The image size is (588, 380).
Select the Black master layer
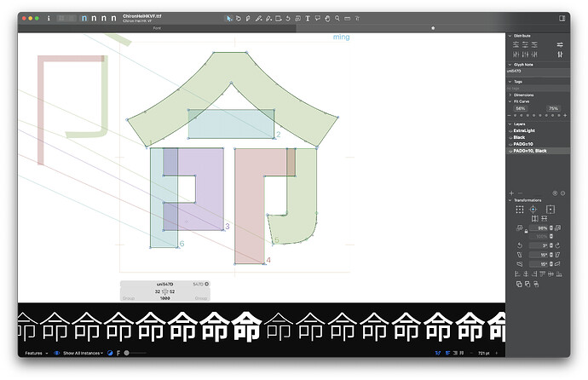coord(519,137)
